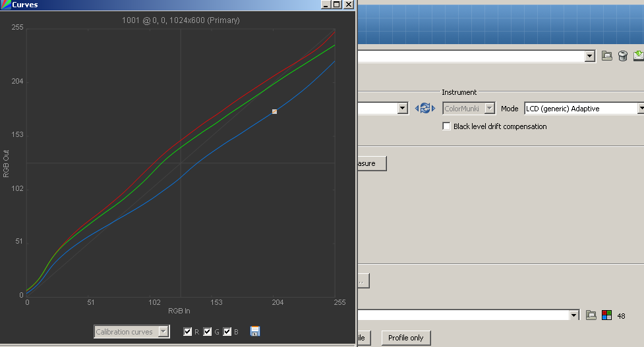
Task: Click the partially visible Measure button
Action: [372, 163]
